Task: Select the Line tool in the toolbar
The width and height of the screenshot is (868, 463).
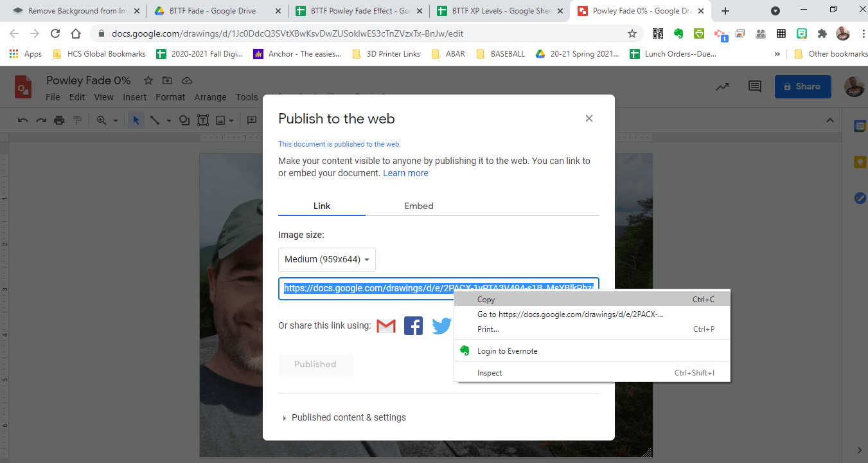Action: coord(154,120)
